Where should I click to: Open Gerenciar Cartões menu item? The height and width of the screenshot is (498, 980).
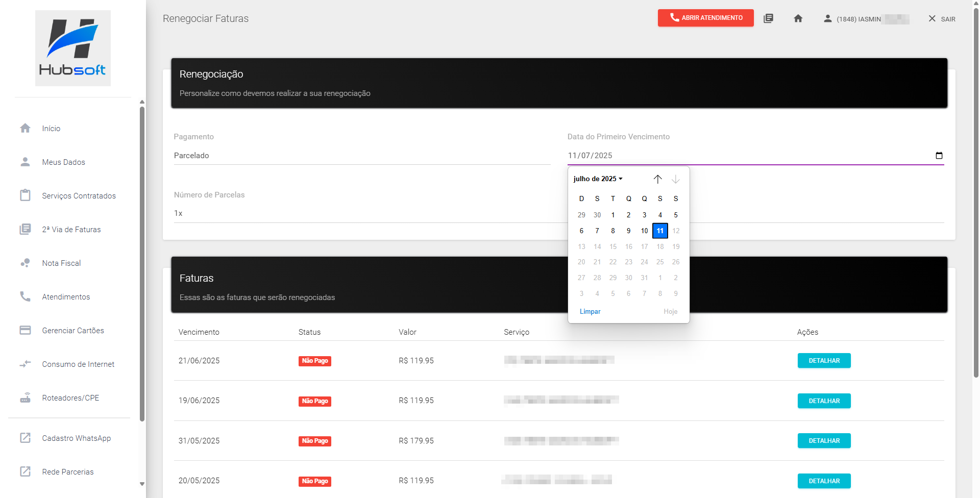tap(73, 331)
